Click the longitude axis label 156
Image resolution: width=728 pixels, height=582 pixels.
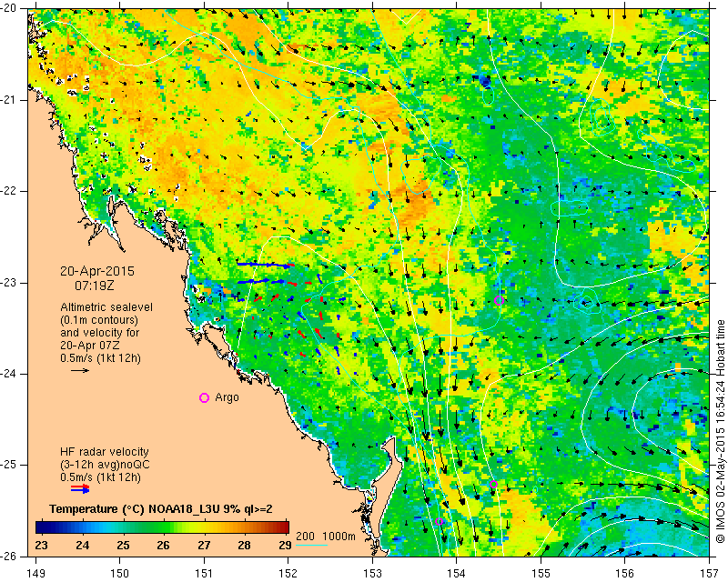625,574
